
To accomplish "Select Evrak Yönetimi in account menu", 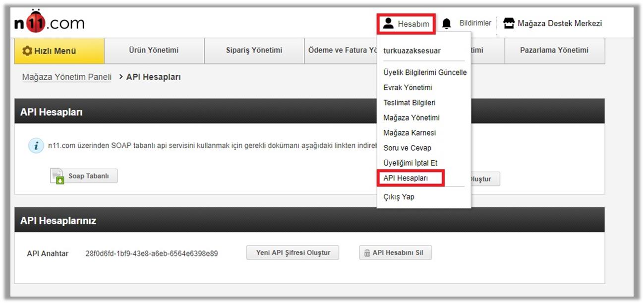I will (x=408, y=88).
